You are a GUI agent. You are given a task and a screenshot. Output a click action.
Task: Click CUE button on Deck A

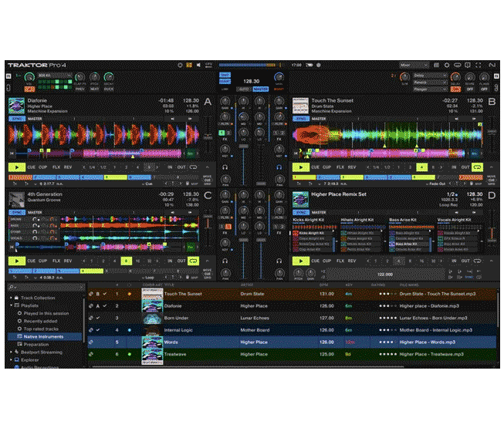pyautogui.click(x=32, y=167)
